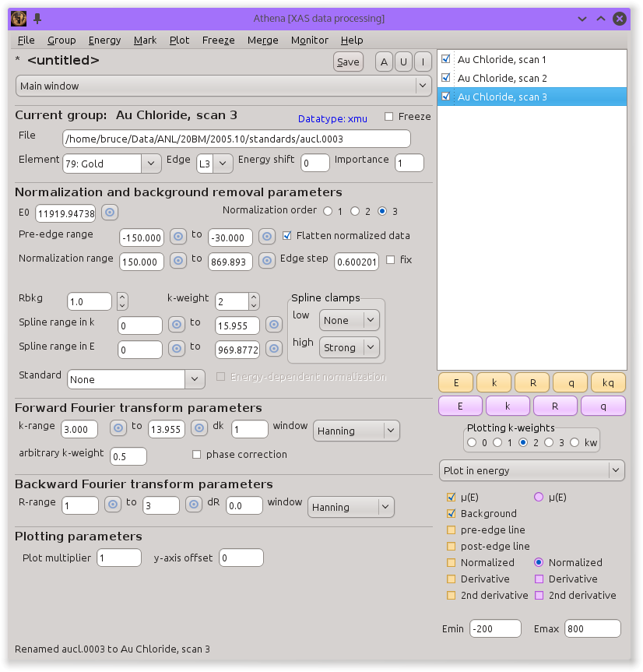Viewport: 643px width, 672px height.
Task: Click pluck button for k-range start value
Action: pos(118,427)
